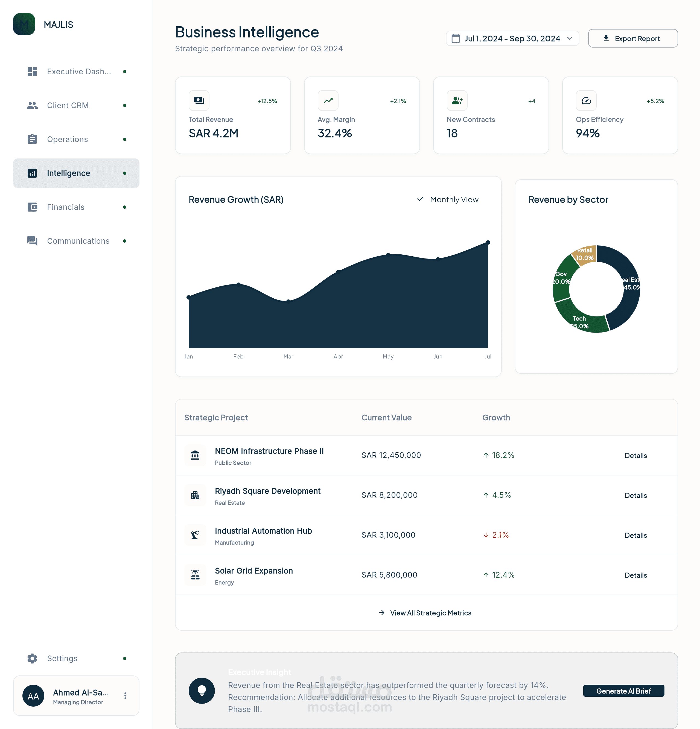
Task: Open the user profile three-dot menu
Action: [125, 695]
